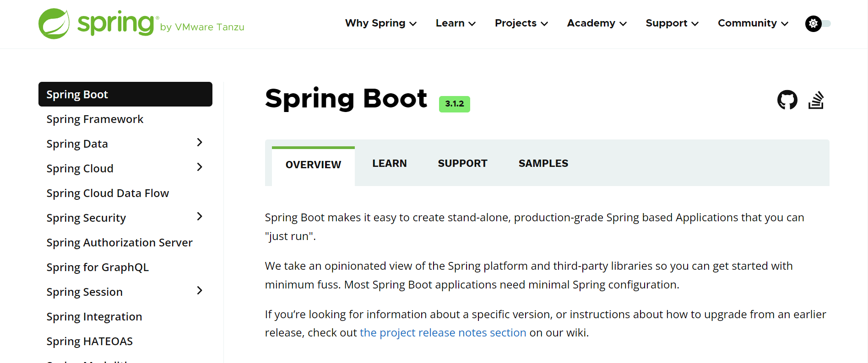The height and width of the screenshot is (363, 868).
Task: Expand the Spring Session submenu chevron
Action: click(x=200, y=291)
